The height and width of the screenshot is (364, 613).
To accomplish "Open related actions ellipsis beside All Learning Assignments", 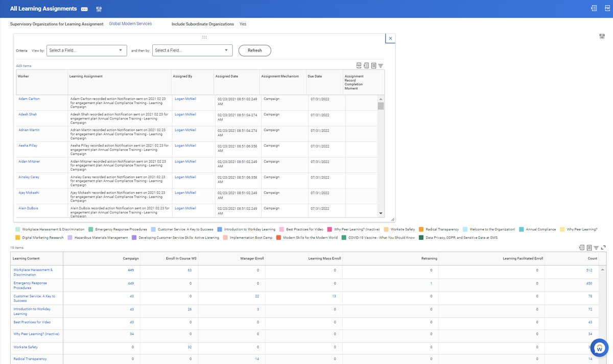I will [x=84, y=9].
